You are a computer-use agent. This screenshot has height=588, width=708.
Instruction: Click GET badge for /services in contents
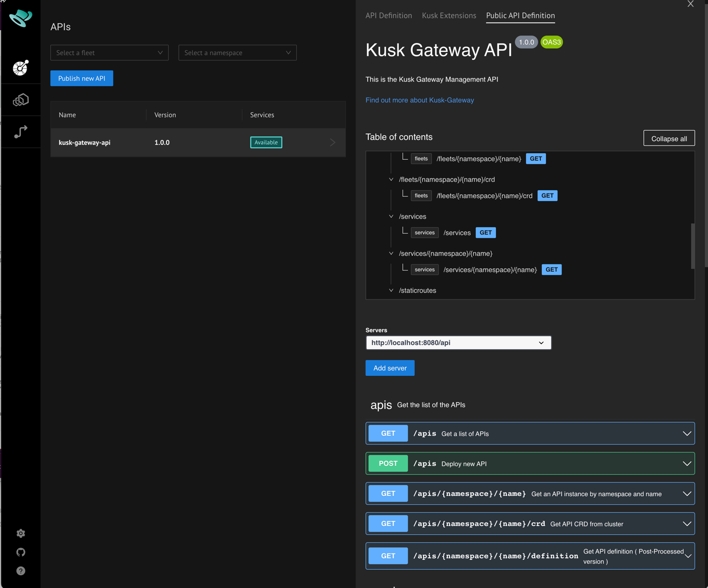click(486, 233)
